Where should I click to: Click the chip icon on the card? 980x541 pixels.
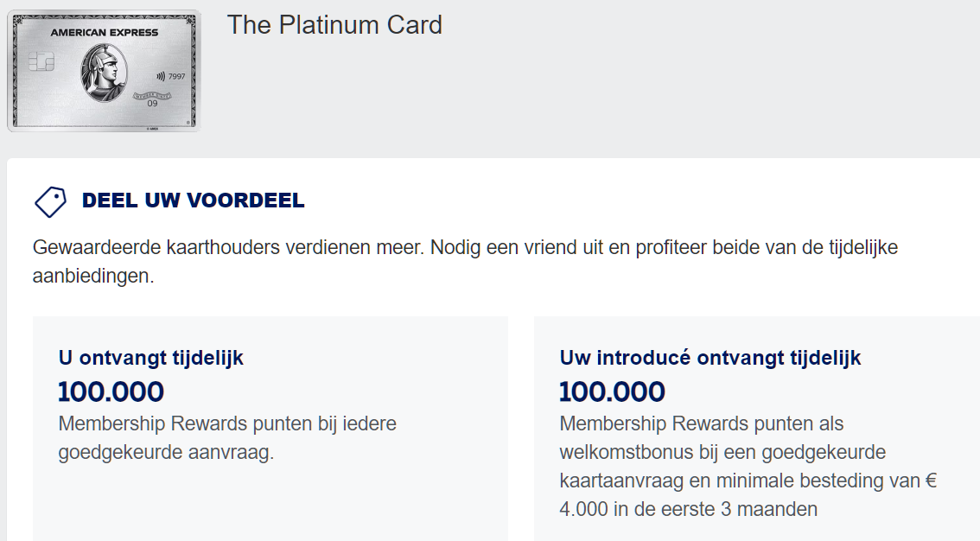point(41,62)
